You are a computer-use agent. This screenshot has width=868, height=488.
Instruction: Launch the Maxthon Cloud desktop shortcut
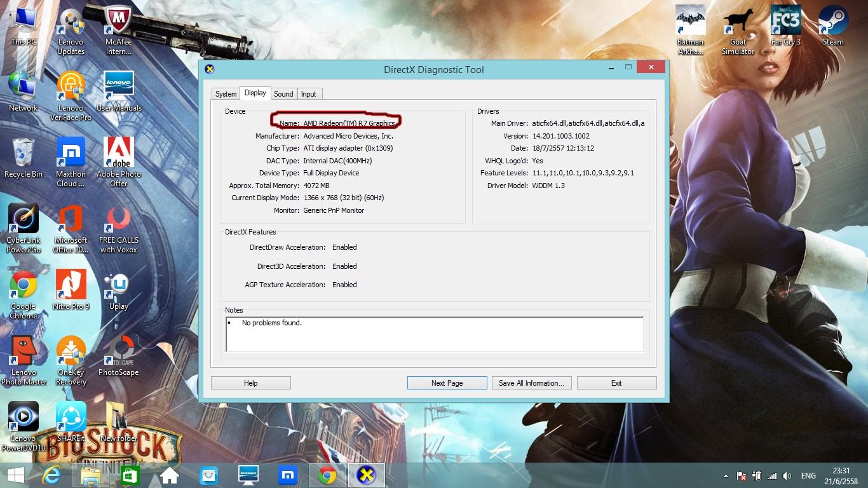(x=71, y=163)
